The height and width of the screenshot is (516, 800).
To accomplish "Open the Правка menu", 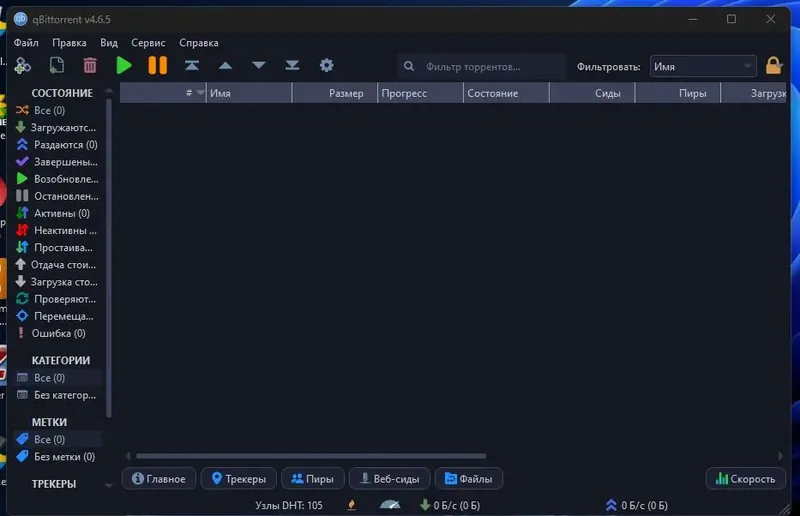I will (x=69, y=43).
